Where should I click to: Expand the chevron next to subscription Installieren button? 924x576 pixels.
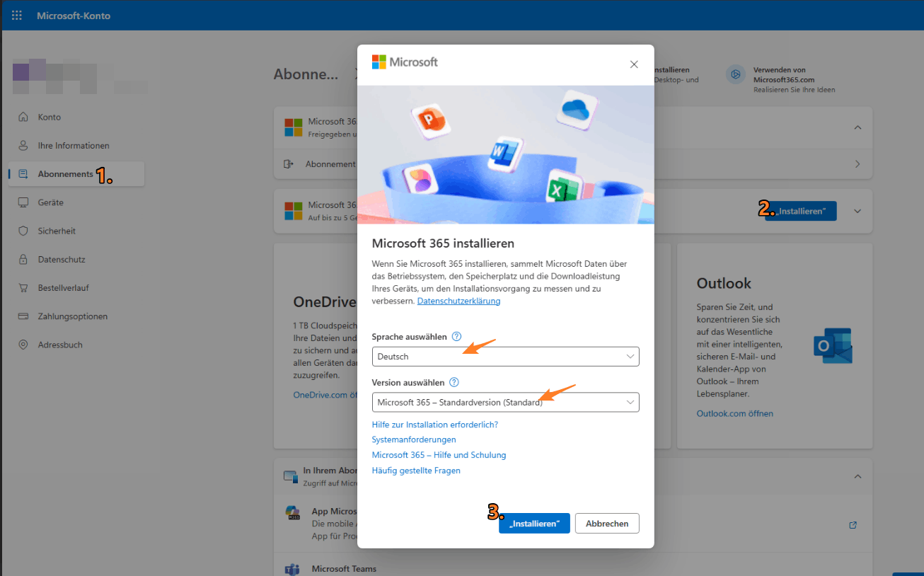pos(857,211)
